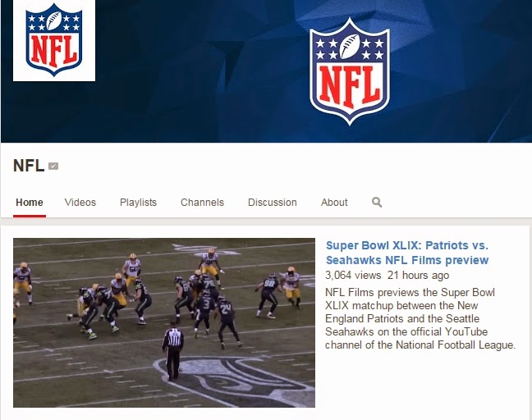Open the Playlists tab

(138, 203)
